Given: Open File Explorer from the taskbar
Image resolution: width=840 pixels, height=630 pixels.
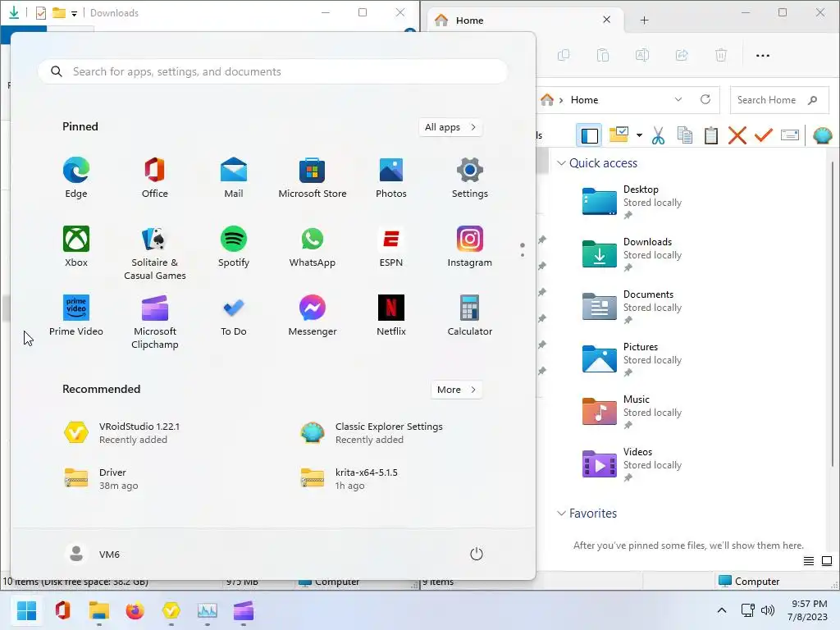Looking at the screenshot, I should point(99,610).
